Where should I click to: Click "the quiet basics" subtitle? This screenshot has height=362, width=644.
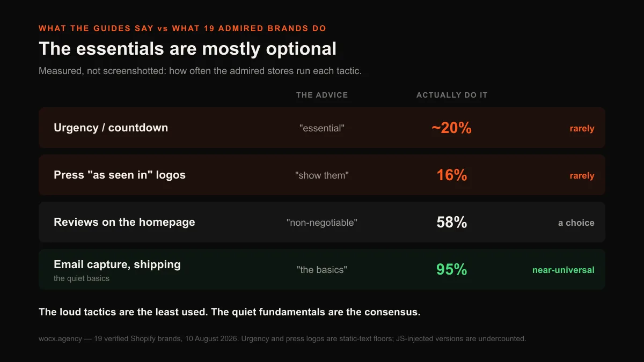tap(82, 278)
